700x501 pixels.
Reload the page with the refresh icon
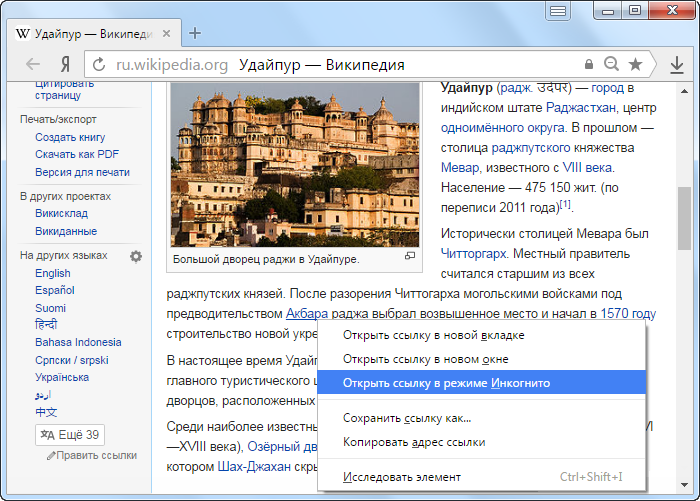point(99,65)
